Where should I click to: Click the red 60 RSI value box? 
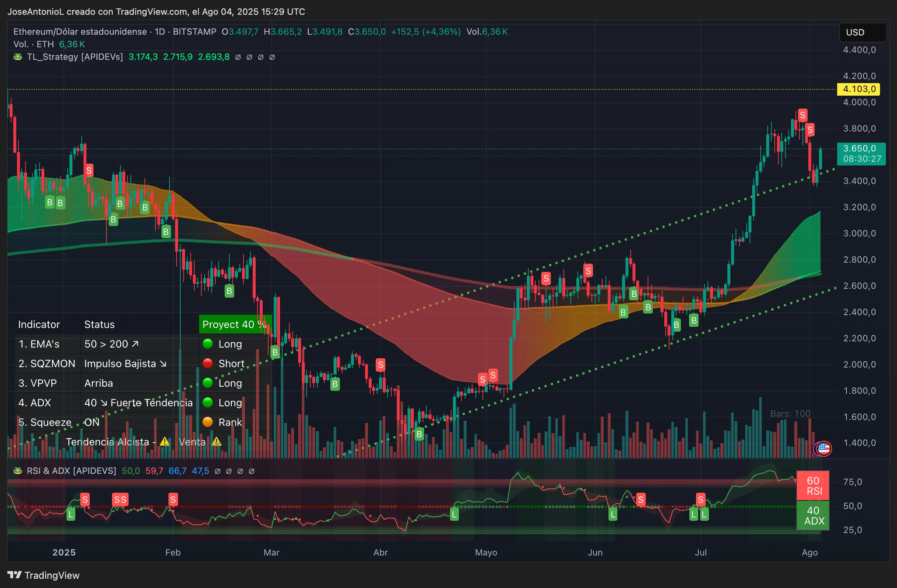(812, 486)
